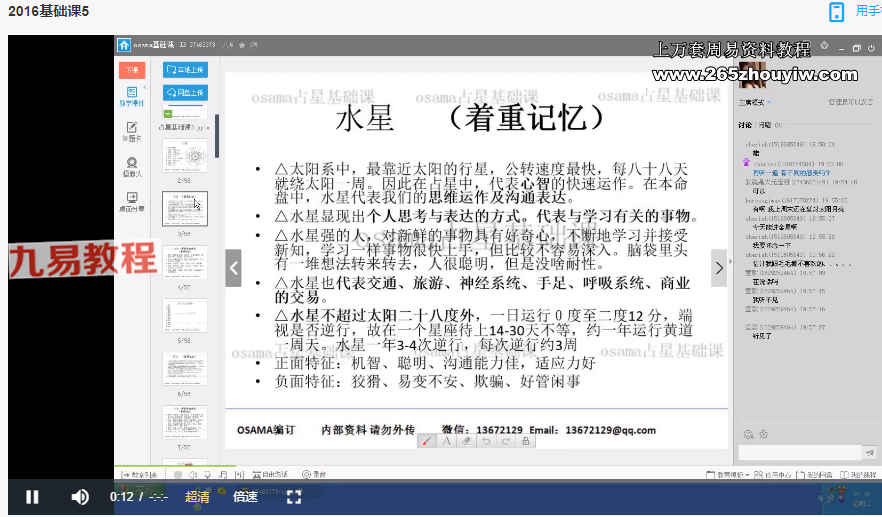Click the chat message input field
Image resolution: width=882 pixels, height=517 pixels.
(799, 452)
